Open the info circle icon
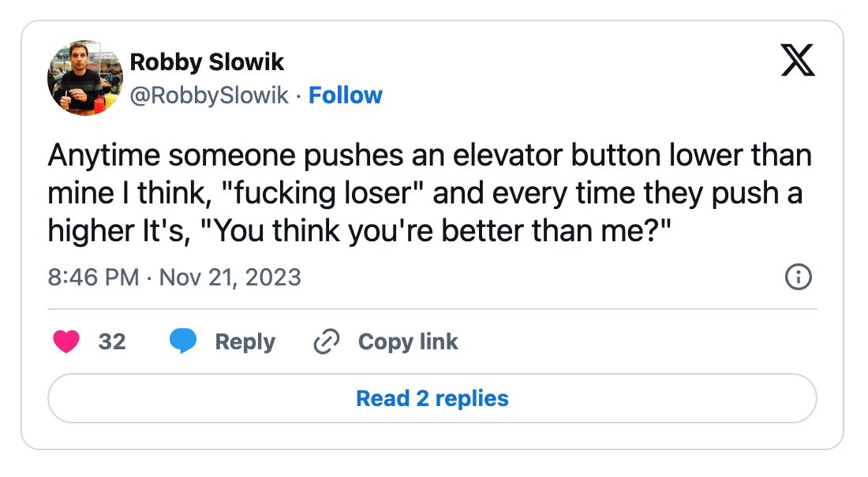This screenshot has width=868, height=477. [799, 277]
